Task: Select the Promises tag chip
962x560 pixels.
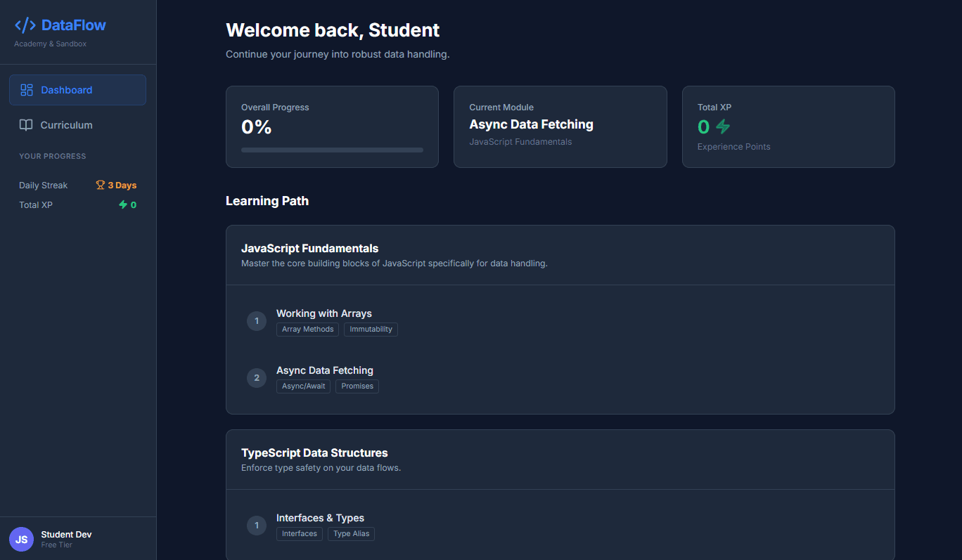Action: [x=357, y=386]
